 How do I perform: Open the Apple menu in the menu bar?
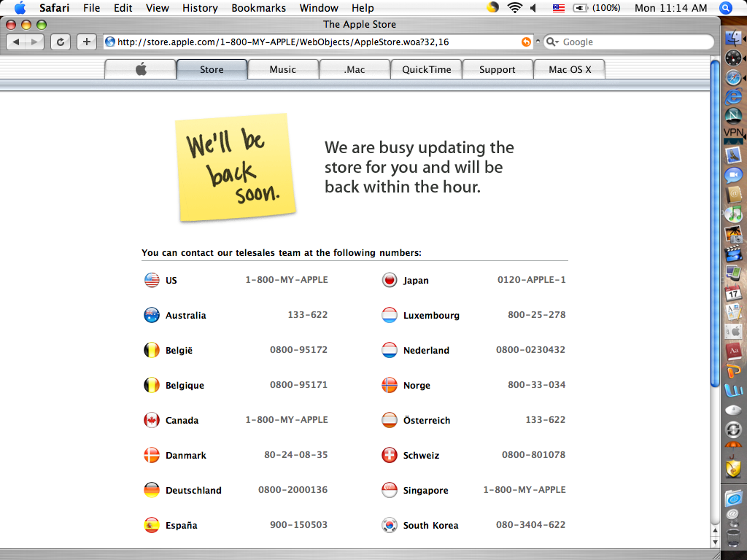[x=20, y=7]
